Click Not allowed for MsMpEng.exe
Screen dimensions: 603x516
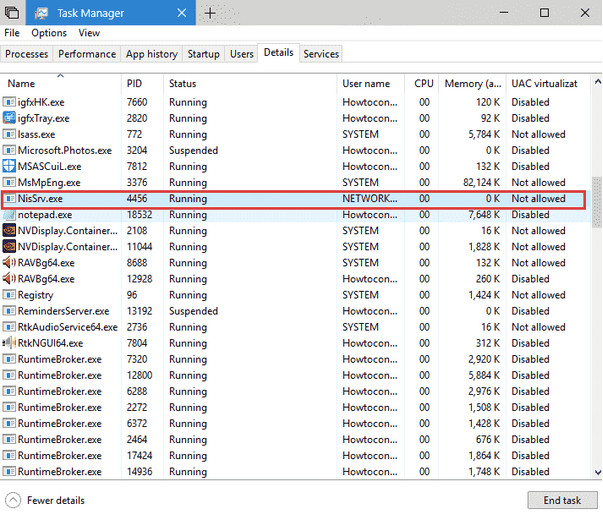pyautogui.click(x=538, y=182)
